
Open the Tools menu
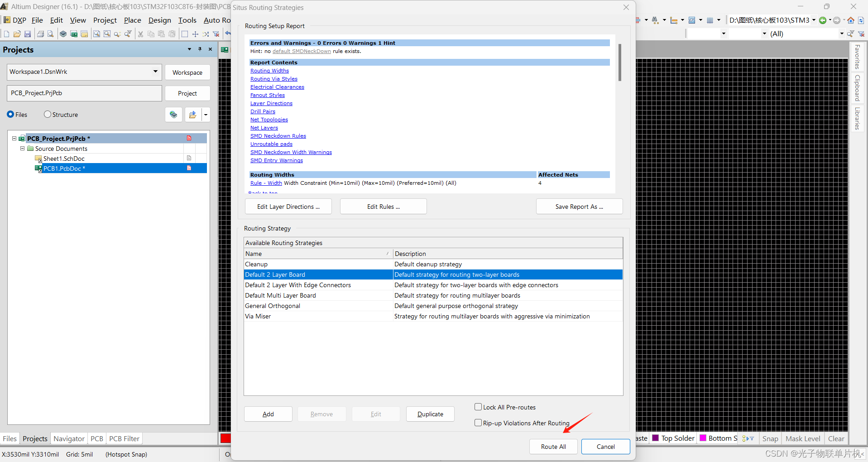(x=187, y=20)
